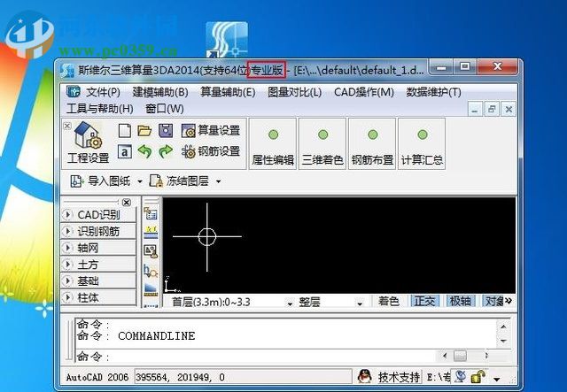Click 导入图纸 import drawing button

(x=100, y=181)
